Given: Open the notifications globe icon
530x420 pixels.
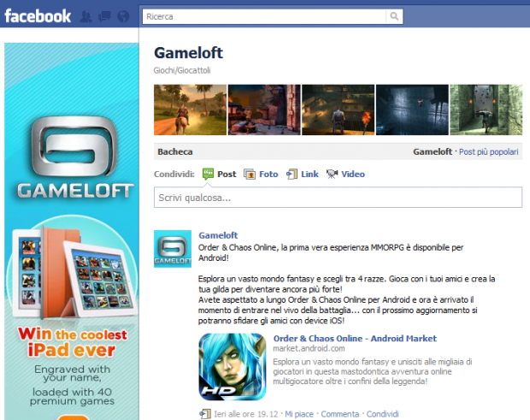Looking at the screenshot, I should (x=123, y=16).
